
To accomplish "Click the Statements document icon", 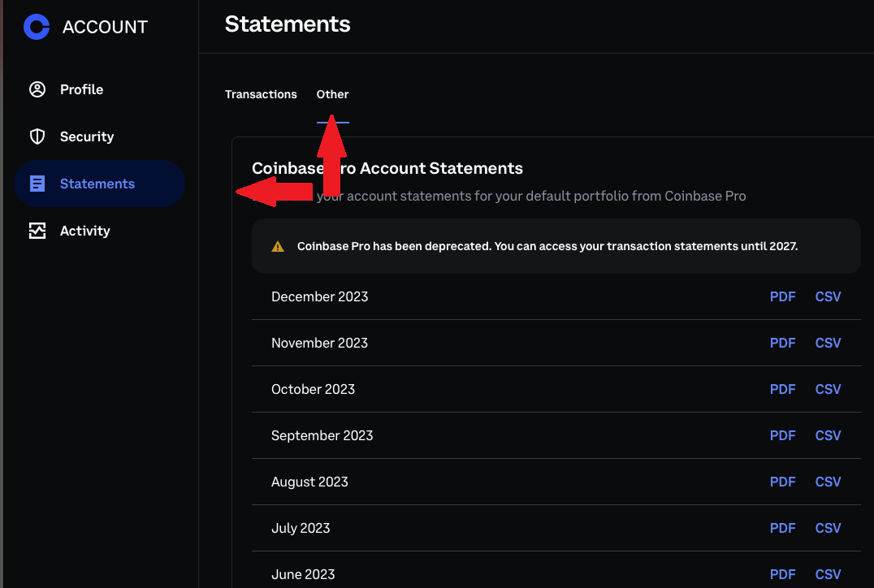I will click(37, 184).
